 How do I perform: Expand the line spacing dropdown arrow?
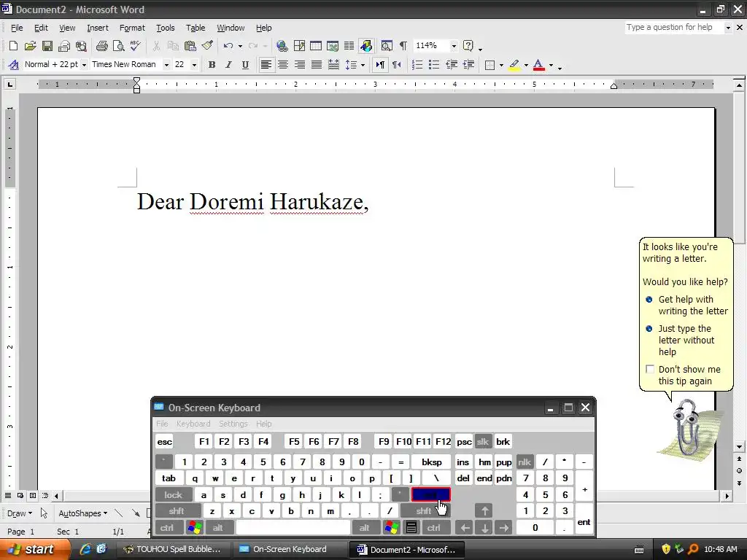[x=363, y=65]
